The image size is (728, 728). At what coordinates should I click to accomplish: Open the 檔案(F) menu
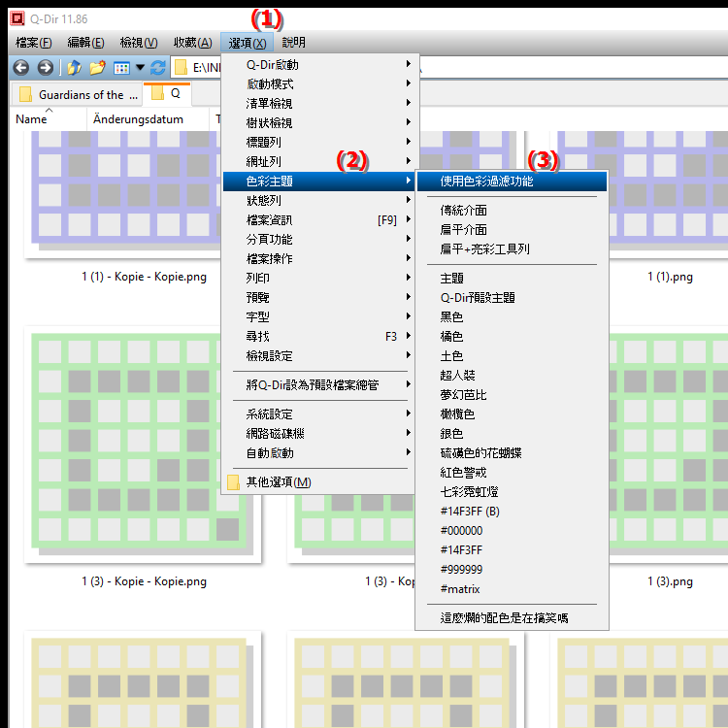(33, 43)
